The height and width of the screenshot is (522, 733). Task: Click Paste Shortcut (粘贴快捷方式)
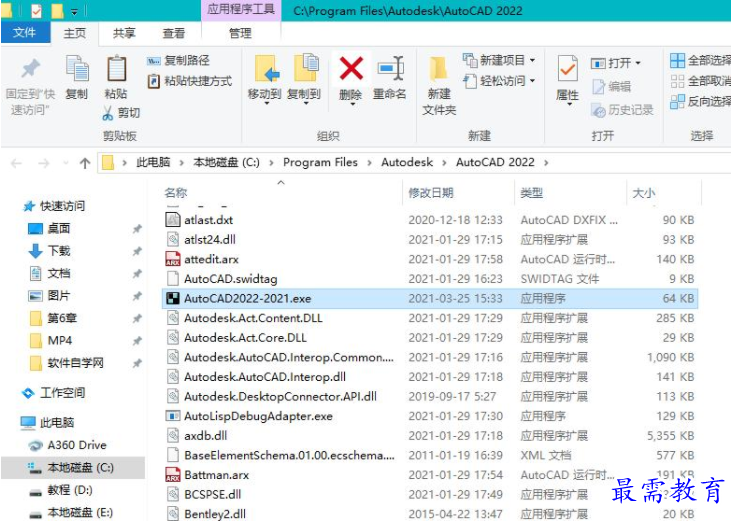(189, 81)
